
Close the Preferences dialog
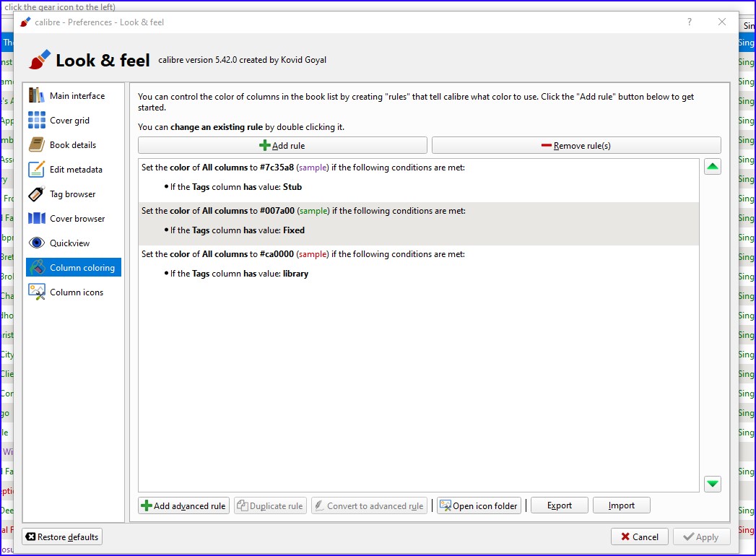722,22
